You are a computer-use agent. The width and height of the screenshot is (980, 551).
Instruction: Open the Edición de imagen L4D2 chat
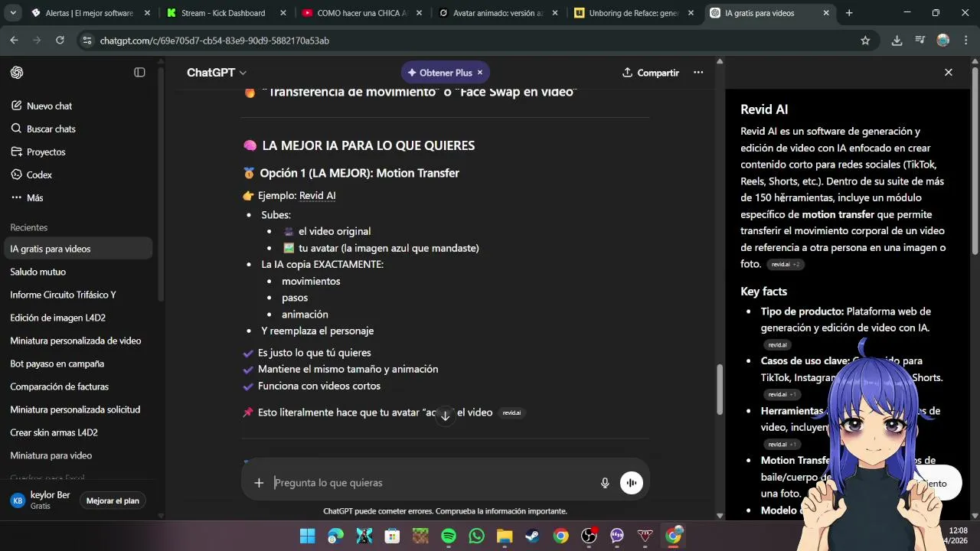[x=80, y=318]
